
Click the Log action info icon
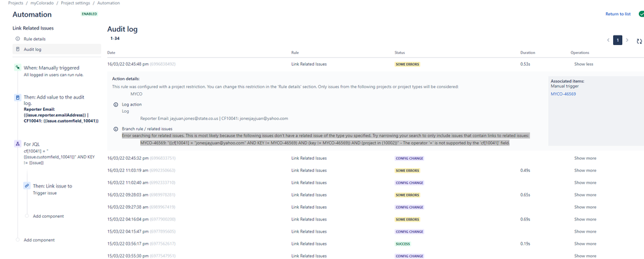tap(116, 105)
